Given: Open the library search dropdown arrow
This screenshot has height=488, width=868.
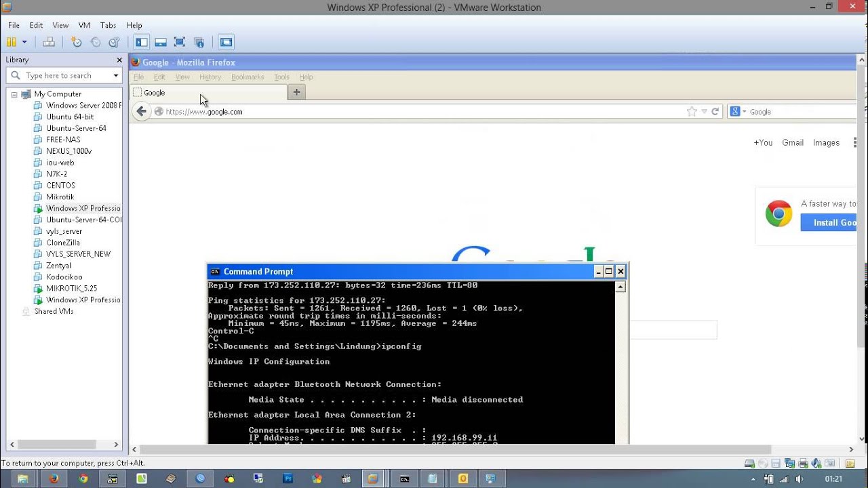Looking at the screenshot, I should point(116,75).
